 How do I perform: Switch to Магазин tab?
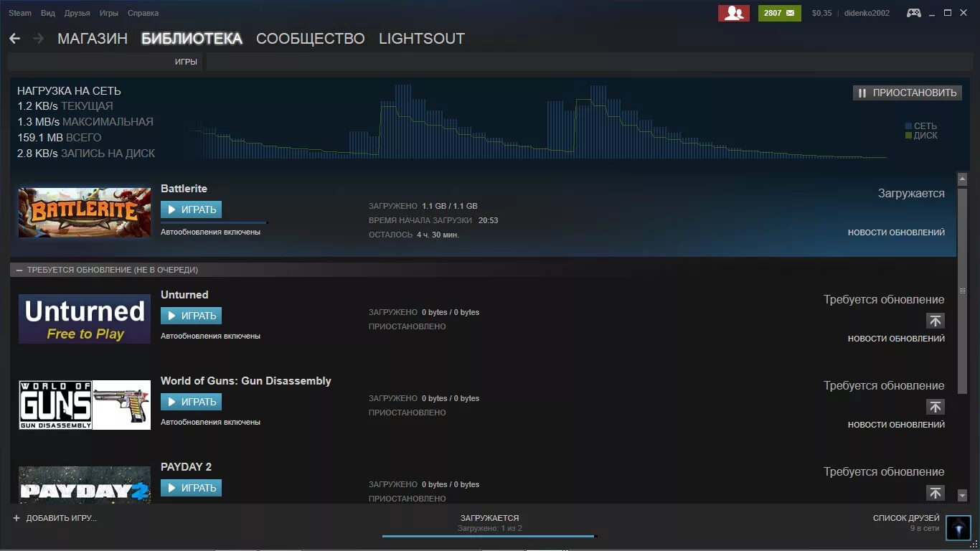point(93,39)
